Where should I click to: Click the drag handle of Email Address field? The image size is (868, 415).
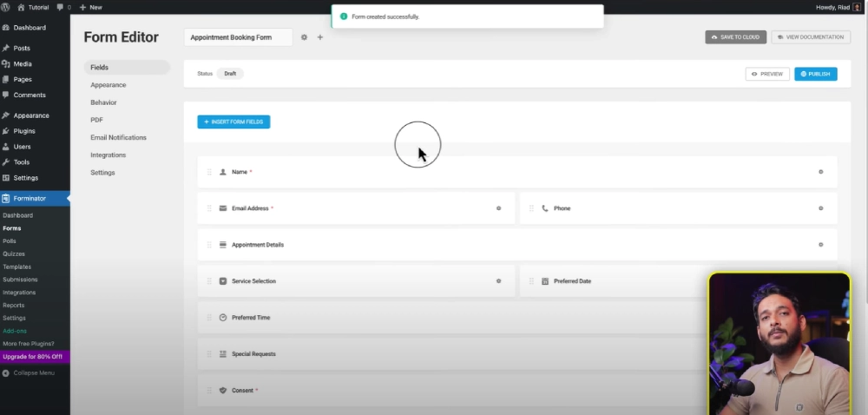pos(209,208)
